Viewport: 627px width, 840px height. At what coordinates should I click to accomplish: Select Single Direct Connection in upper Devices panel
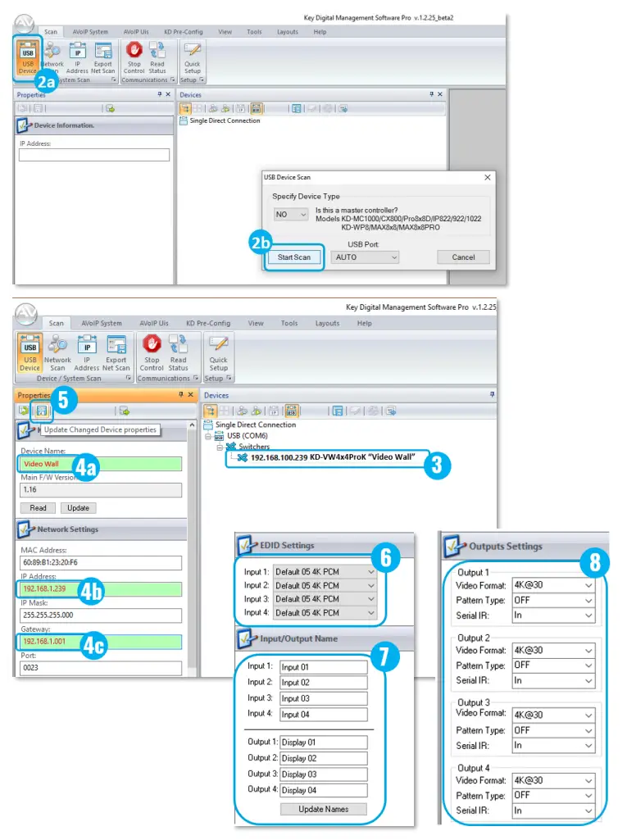(225, 120)
